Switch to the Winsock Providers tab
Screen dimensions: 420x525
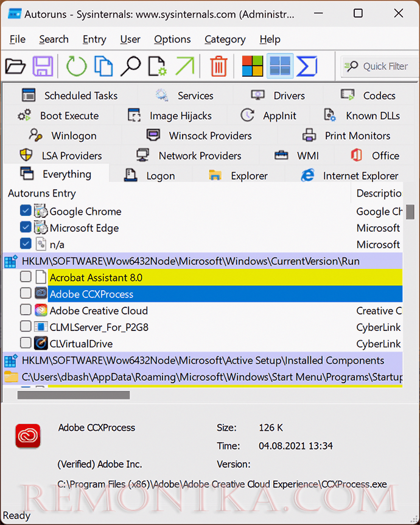point(199,136)
